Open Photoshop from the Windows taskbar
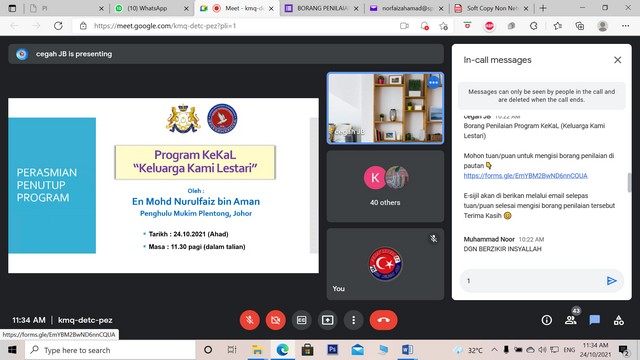640x360 pixels. (333, 350)
